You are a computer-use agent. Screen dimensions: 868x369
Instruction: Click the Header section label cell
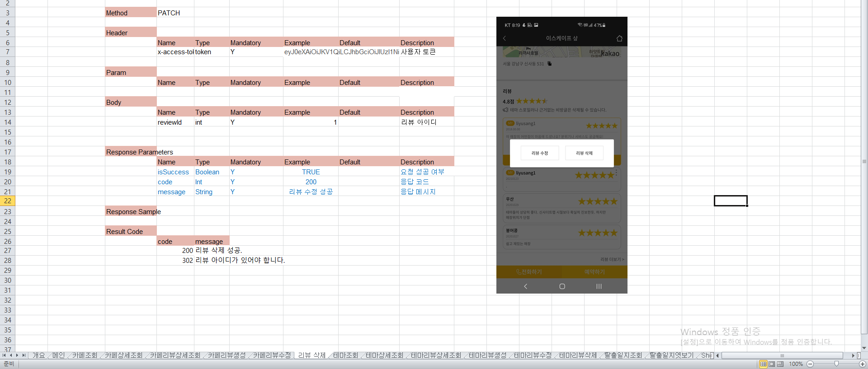coord(131,33)
